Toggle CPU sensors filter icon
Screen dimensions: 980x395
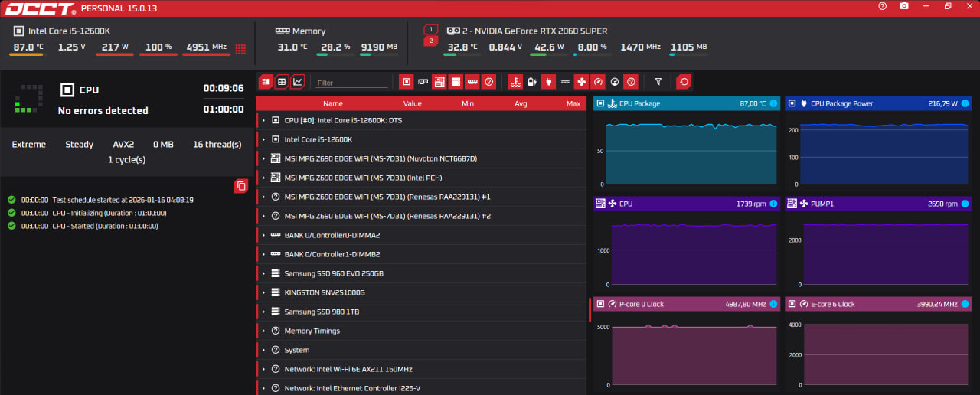(407, 81)
